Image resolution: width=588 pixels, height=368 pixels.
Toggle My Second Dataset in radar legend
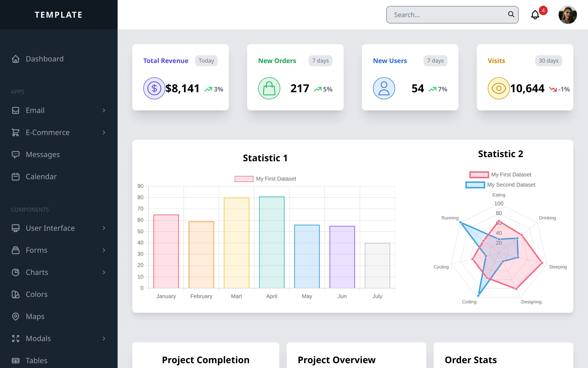click(500, 185)
